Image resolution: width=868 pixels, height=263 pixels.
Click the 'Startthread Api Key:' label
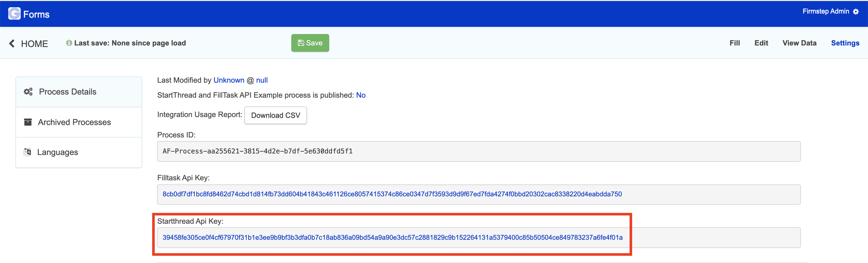pyautogui.click(x=190, y=221)
